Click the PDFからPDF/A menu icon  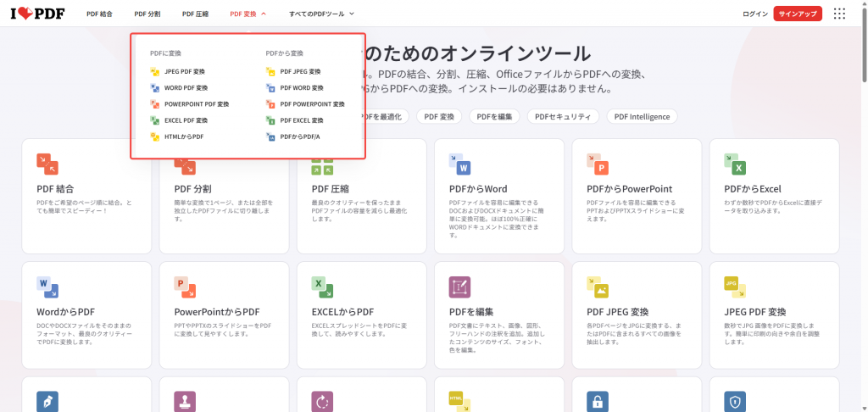(270, 136)
